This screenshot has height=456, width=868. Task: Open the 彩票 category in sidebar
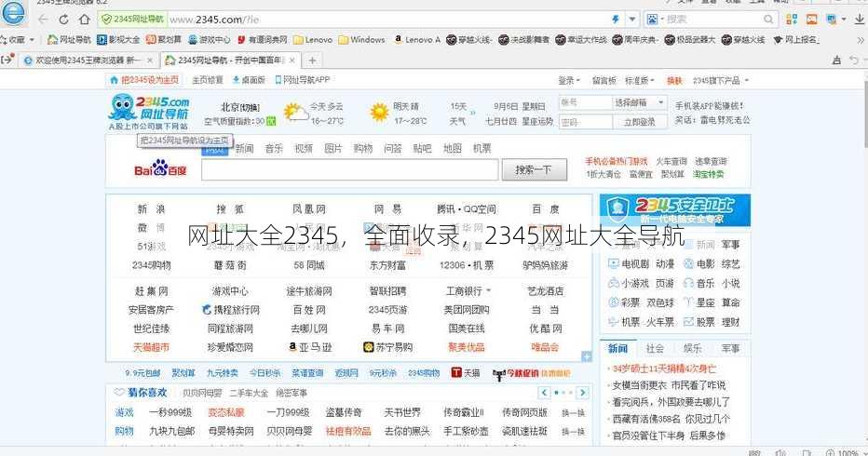pyautogui.click(x=624, y=302)
